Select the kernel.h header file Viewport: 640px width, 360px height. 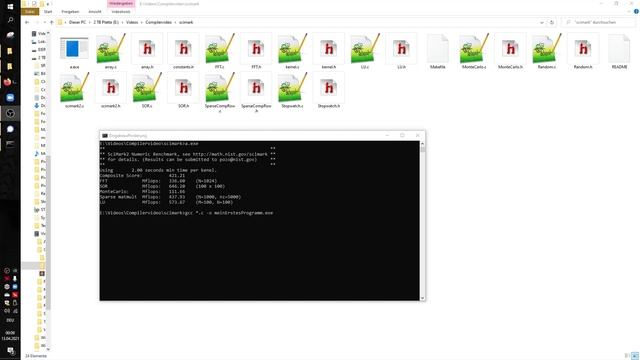click(x=329, y=52)
